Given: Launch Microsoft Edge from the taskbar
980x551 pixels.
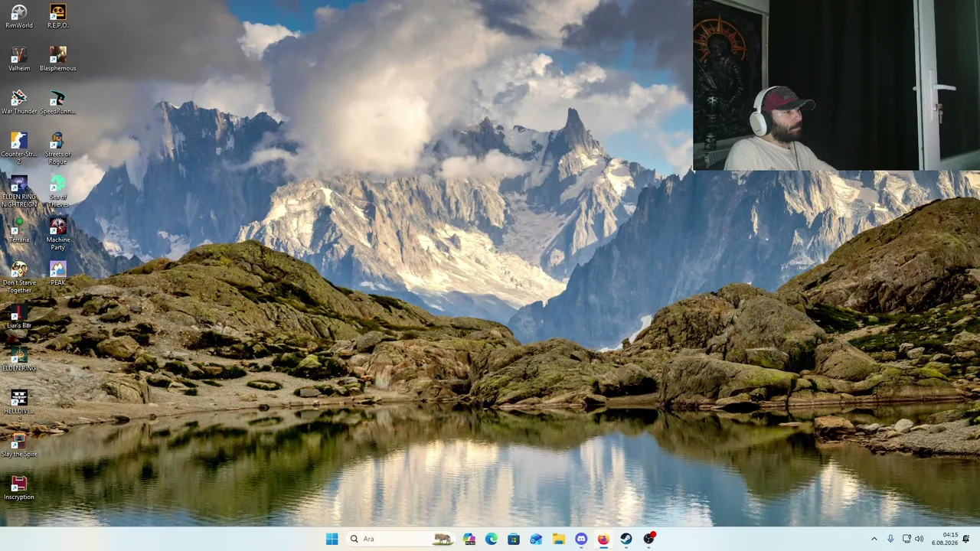Looking at the screenshot, I should (492, 539).
